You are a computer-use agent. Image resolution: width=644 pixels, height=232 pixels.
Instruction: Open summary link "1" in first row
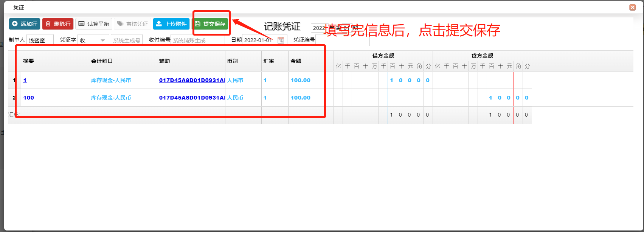coord(25,80)
